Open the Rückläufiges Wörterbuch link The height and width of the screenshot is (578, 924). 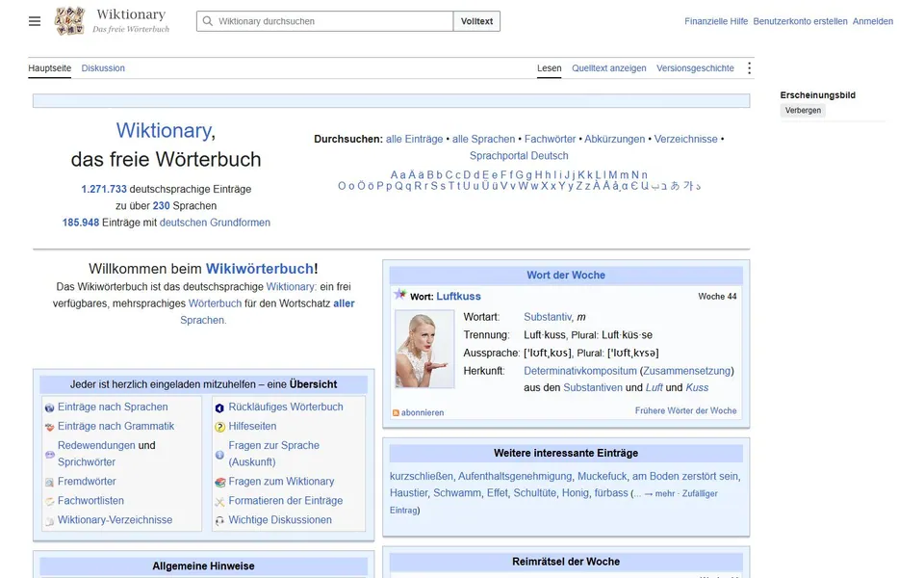pos(286,407)
